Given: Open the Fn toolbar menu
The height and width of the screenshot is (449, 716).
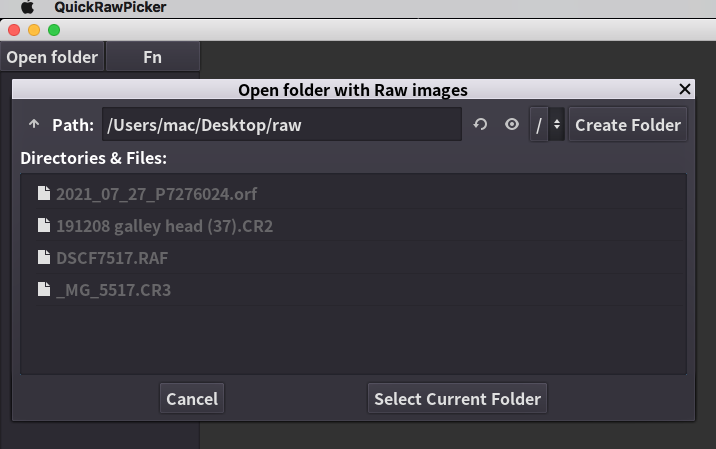Looking at the screenshot, I should click(152, 57).
